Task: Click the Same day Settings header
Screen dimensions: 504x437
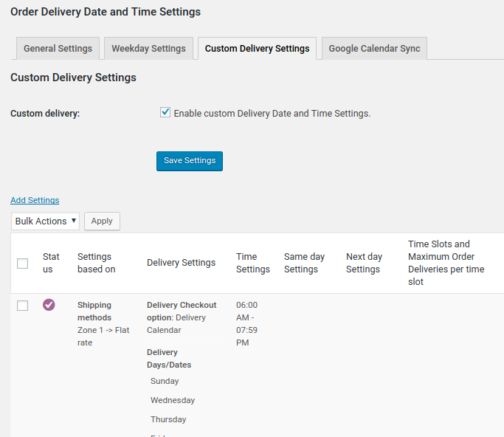Action: [304, 263]
